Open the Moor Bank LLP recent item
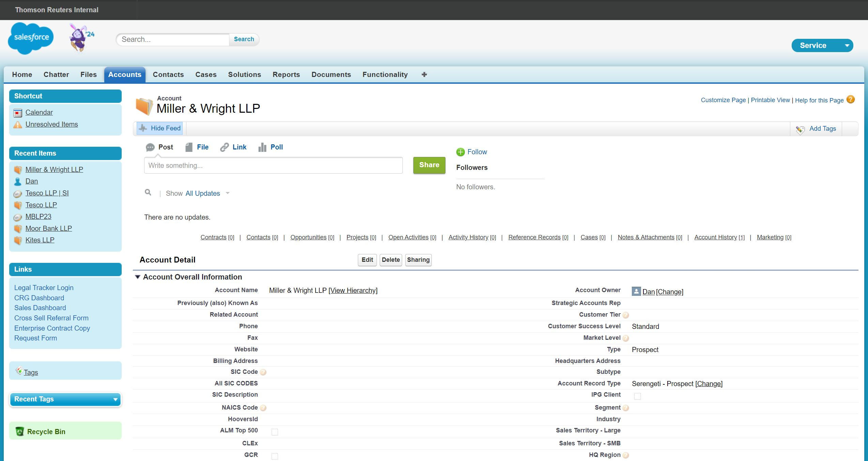Image resolution: width=868 pixels, height=461 pixels. point(49,228)
